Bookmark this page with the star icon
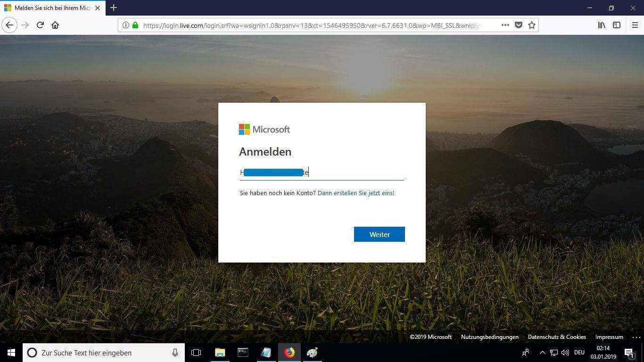 (532, 25)
